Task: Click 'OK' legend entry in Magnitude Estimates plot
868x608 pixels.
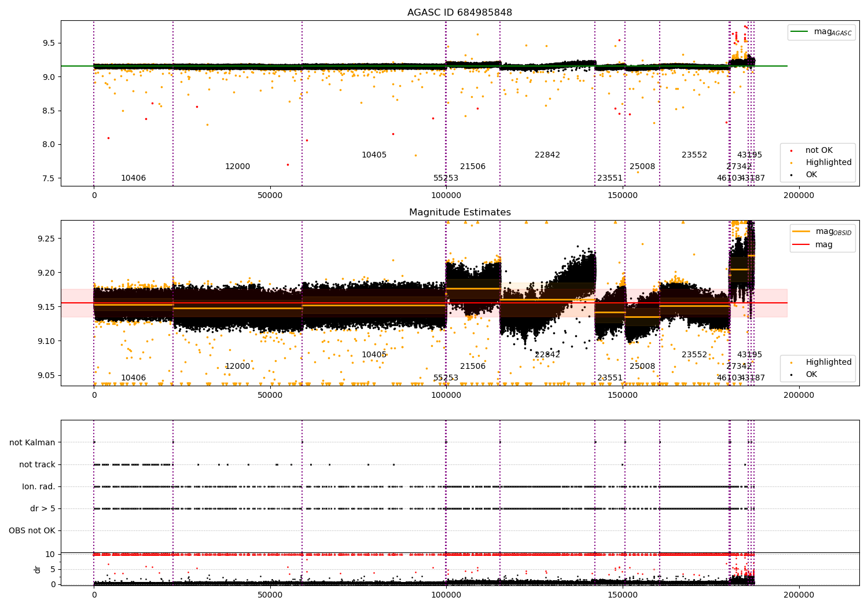Action: (x=804, y=375)
